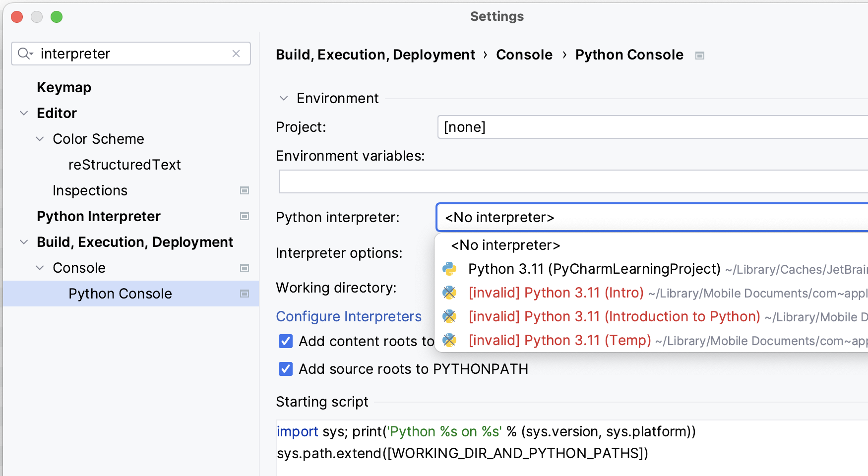Click Build, Execution, Deployment in the breadcrumb
Image resolution: width=868 pixels, height=476 pixels.
pos(376,55)
